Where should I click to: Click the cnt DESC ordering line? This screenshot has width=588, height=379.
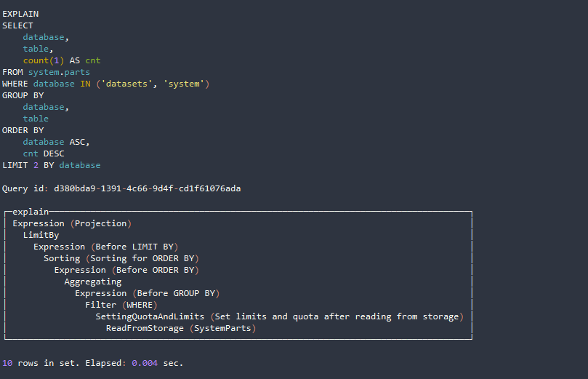[44, 153]
